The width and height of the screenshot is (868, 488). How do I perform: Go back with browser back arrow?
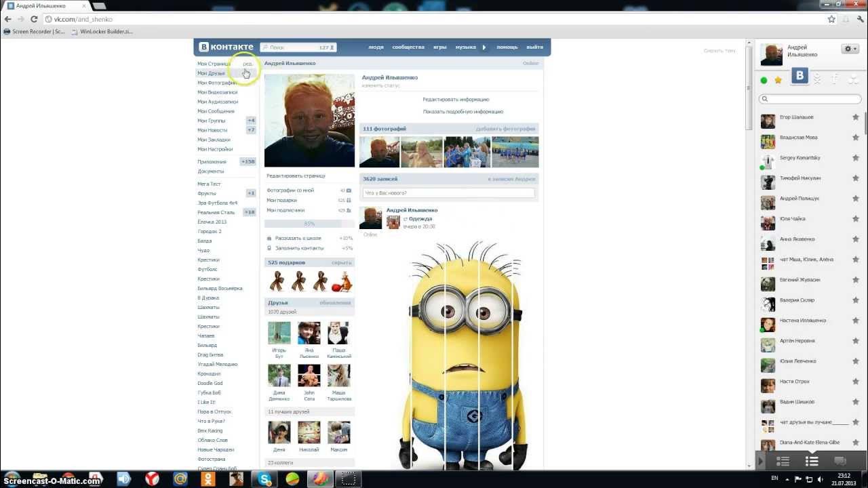tap(7, 19)
